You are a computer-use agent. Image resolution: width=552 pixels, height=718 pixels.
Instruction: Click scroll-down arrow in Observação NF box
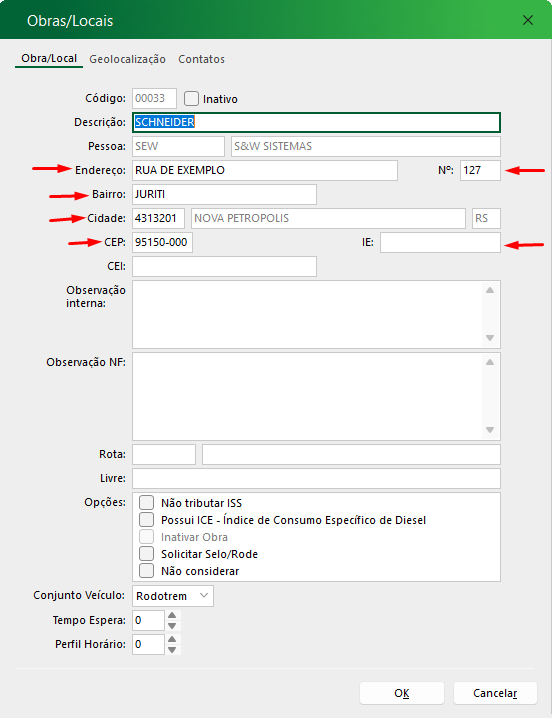point(490,430)
